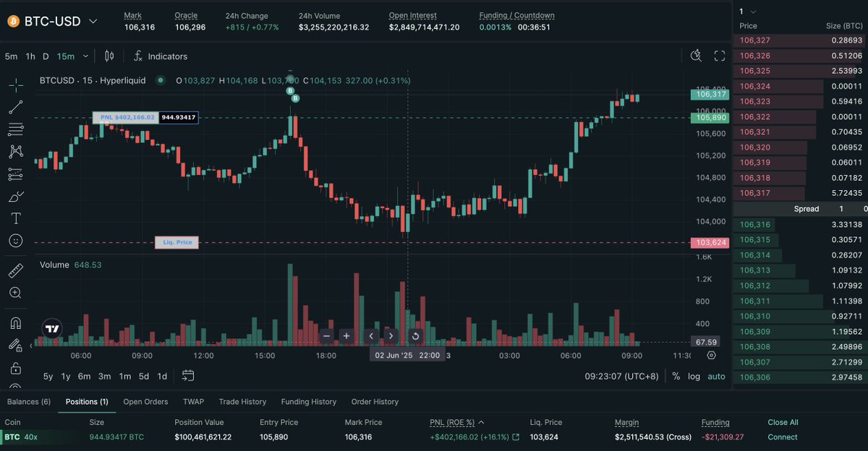Set chart range to 1d
Viewport: 868px width, 451px height.
[162, 376]
